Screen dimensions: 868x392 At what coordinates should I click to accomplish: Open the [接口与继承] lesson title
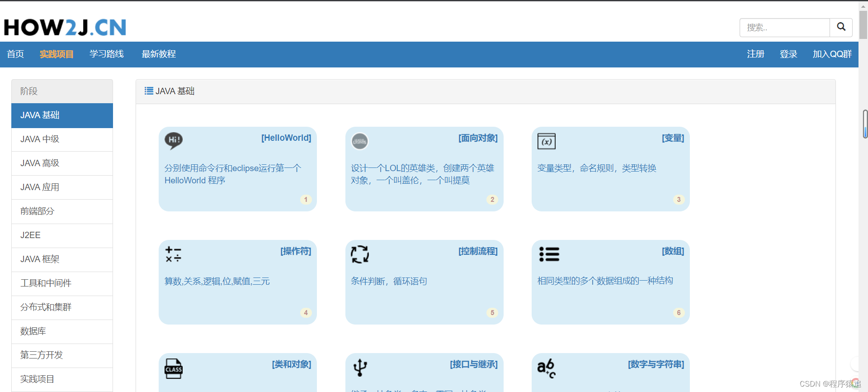pyautogui.click(x=474, y=364)
